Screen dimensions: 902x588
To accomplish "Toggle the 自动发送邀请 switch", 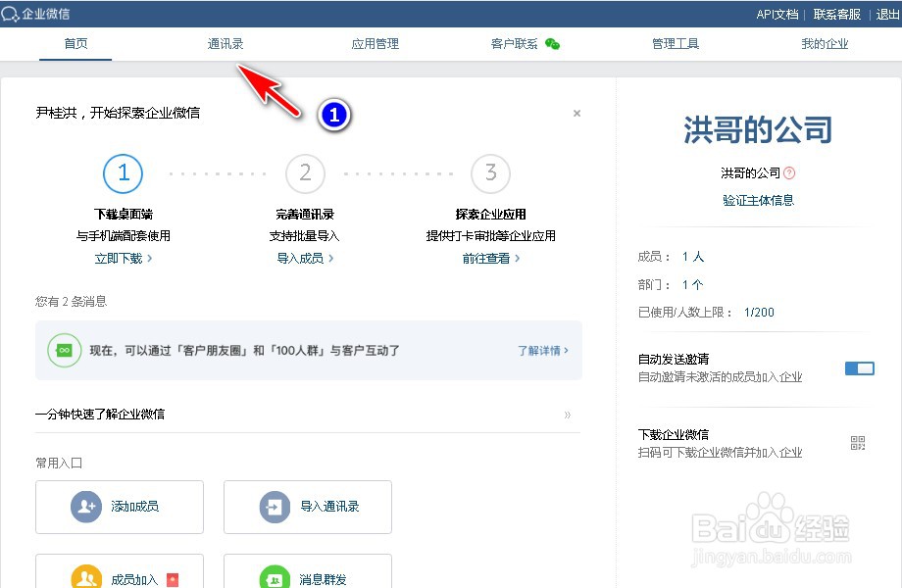I will (x=860, y=368).
